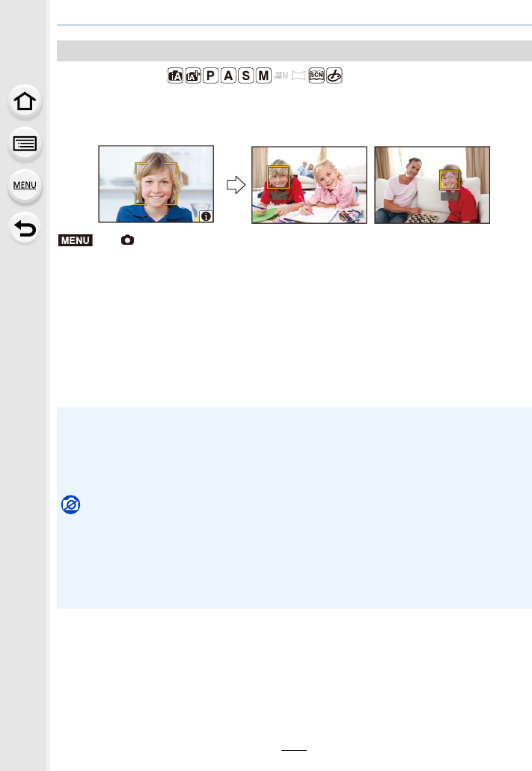Click the round MENU sidebar button
532x771 pixels.
tap(25, 186)
